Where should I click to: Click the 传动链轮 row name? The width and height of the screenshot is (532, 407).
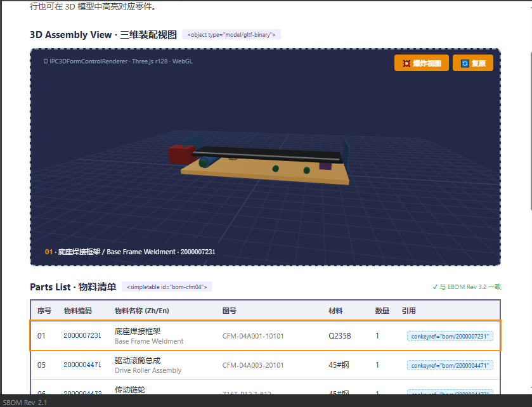coord(130,389)
